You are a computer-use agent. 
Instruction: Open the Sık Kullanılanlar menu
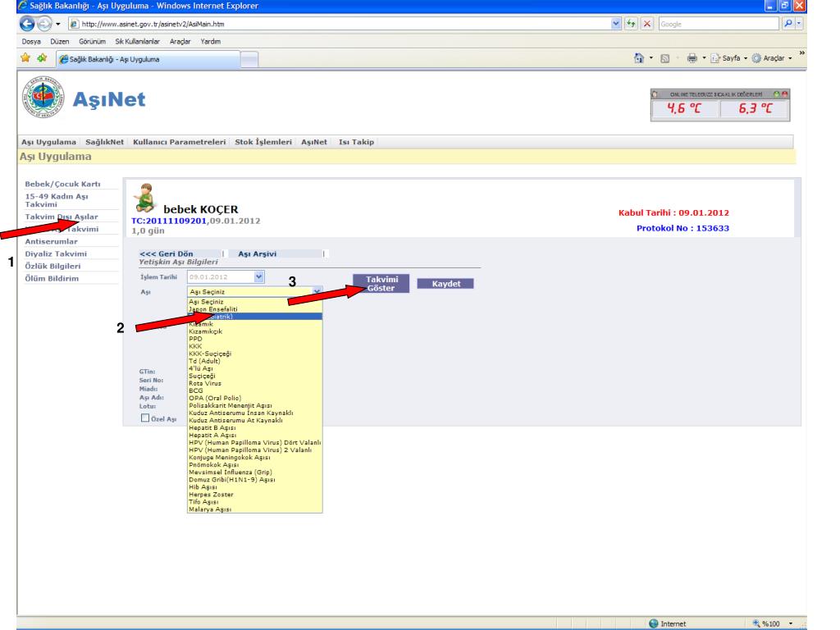[x=137, y=41]
